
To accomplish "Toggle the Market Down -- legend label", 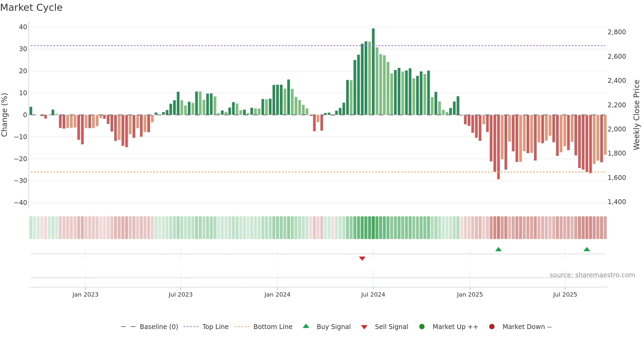I will pos(527,327).
